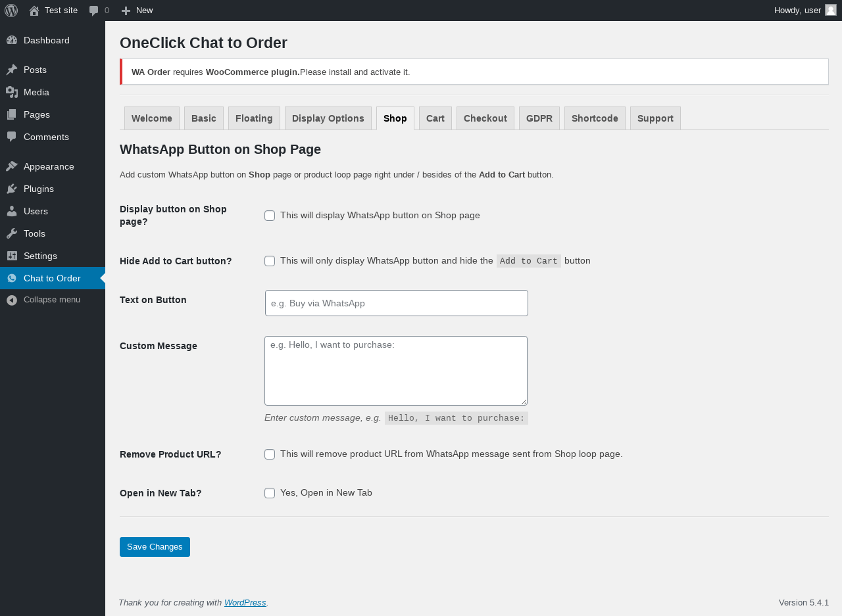Click 'Add to Cart' code label
Image resolution: width=842 pixels, height=616 pixels.
click(529, 261)
